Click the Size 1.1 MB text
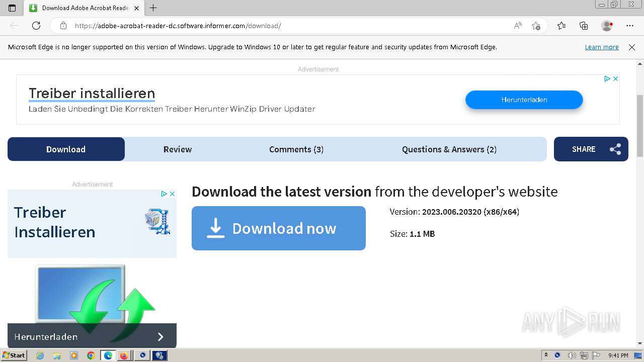644x362 pixels. 412,234
